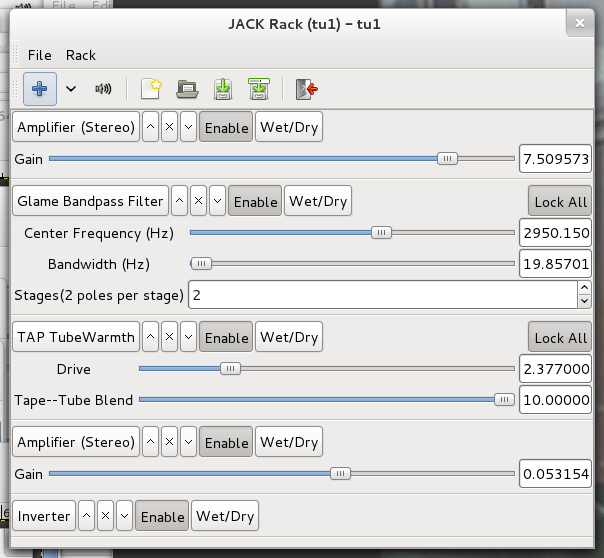The height and width of the screenshot is (558, 604).
Task: Remove the Inverter plugin
Action: pyautogui.click(x=106, y=516)
